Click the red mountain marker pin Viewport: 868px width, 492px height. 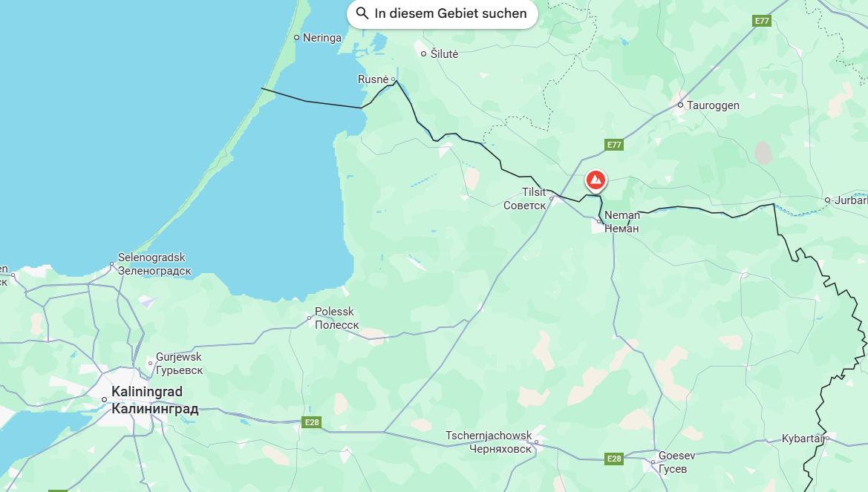[x=595, y=181]
